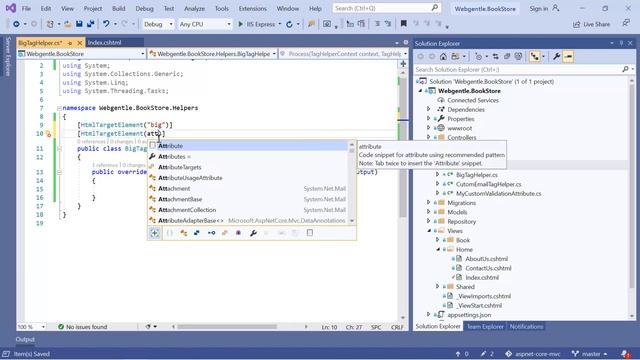Image resolution: width=640 pixels, height=360 pixels.
Task: Open the IIS Express launch dropdown arrow
Action: coord(280,24)
